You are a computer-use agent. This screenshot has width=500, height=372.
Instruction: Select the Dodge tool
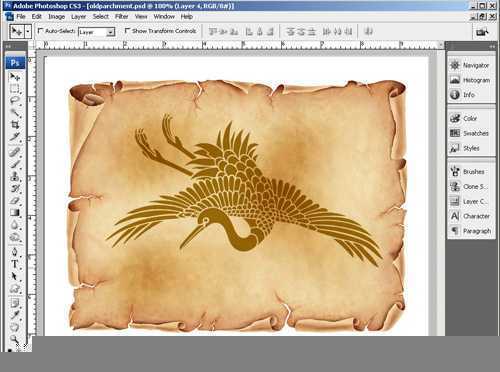click(15, 237)
